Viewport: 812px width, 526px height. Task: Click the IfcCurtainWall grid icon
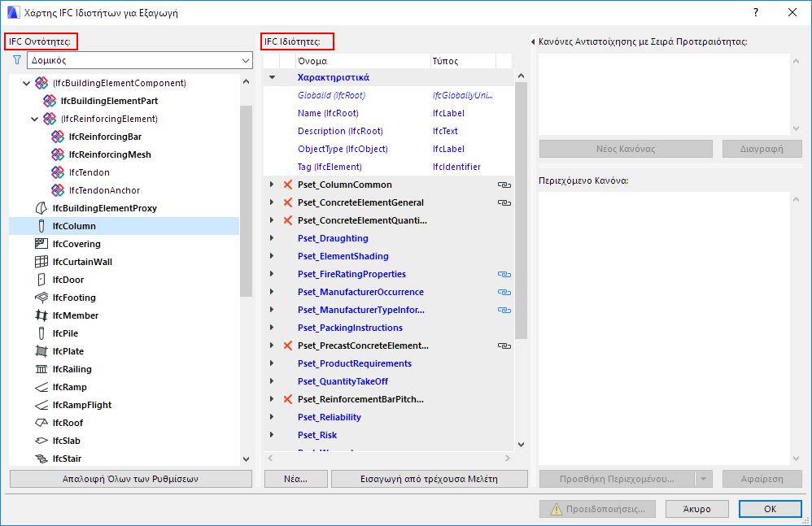41,262
